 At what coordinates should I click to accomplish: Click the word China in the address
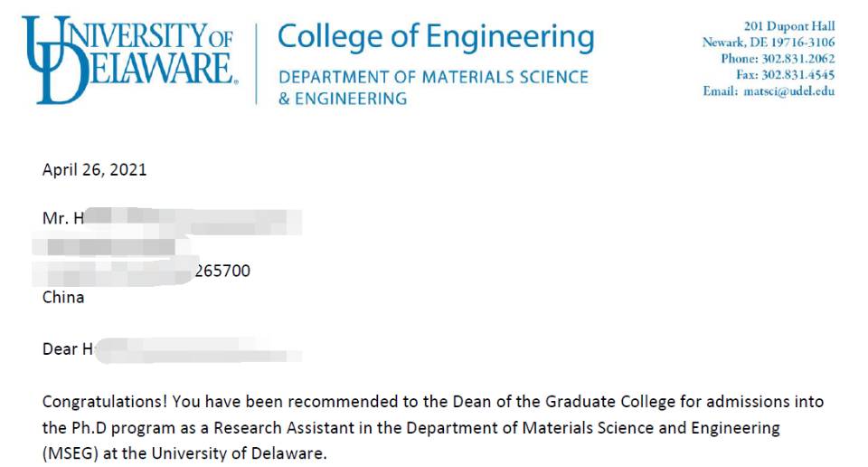pos(63,297)
